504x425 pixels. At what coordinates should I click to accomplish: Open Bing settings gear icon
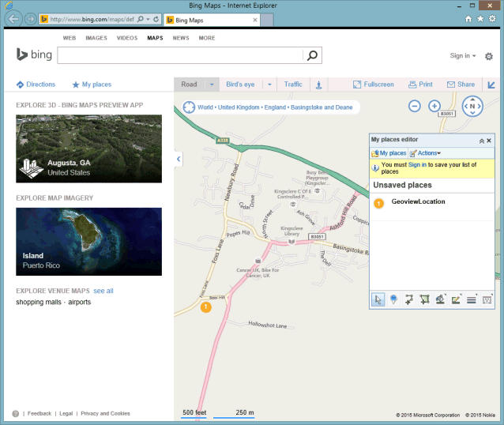pos(489,57)
